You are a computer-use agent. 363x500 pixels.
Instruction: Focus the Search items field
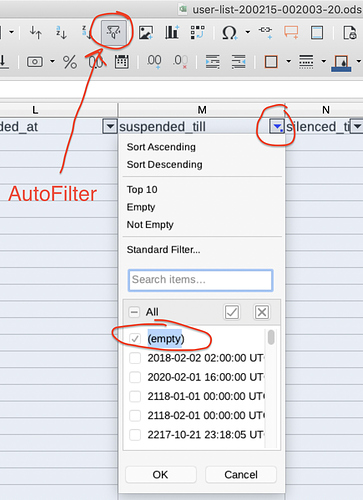click(x=201, y=280)
